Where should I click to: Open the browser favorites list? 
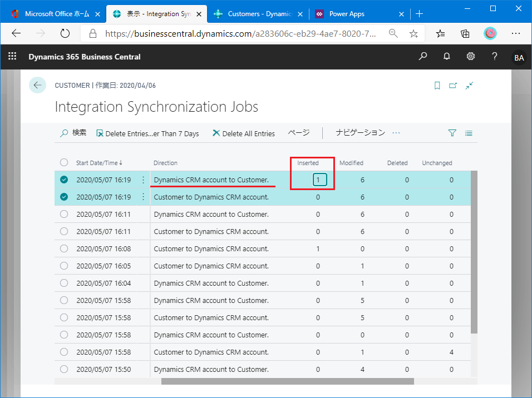440,33
